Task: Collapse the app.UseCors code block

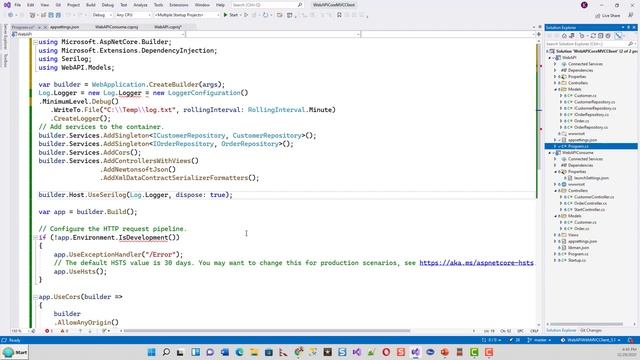Action: click(35, 297)
